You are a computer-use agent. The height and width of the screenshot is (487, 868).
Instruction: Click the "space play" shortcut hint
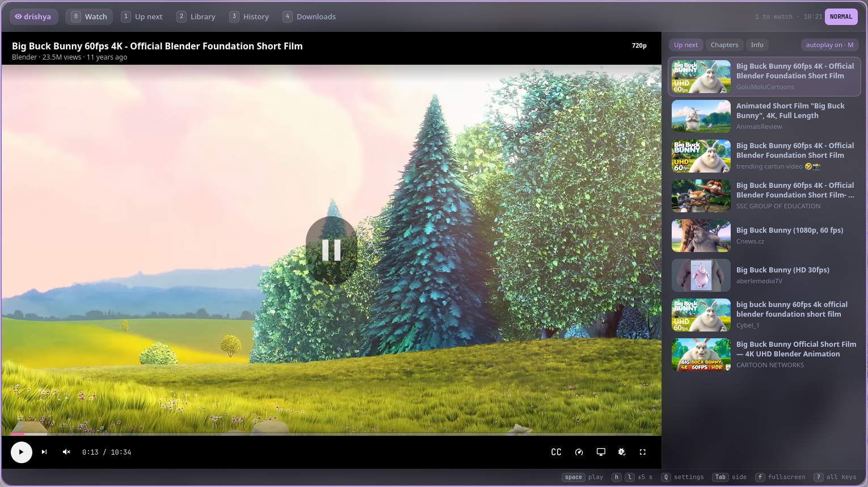[x=583, y=477]
